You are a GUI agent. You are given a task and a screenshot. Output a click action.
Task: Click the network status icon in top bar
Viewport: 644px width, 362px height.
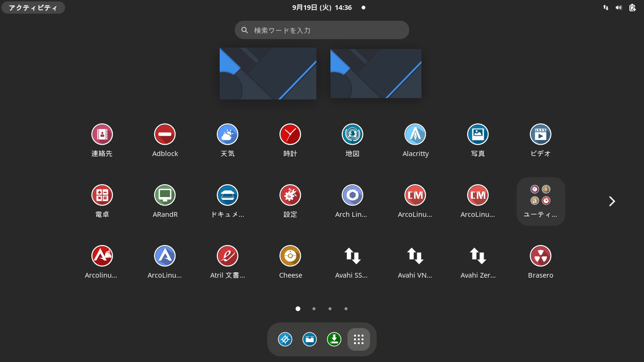click(606, 8)
